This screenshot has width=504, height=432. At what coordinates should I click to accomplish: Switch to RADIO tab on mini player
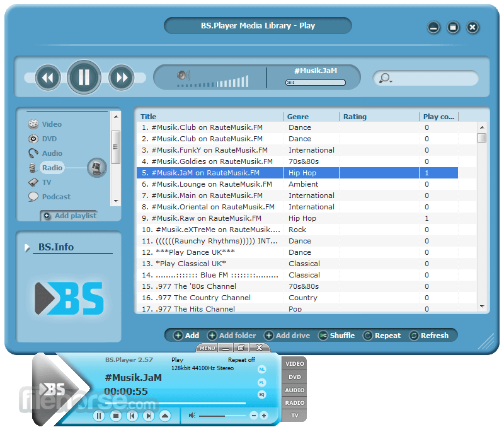tap(294, 403)
